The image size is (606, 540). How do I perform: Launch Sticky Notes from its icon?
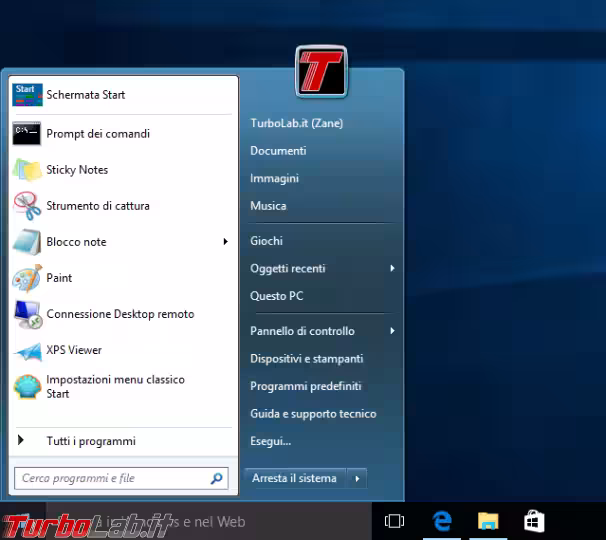pos(27,170)
